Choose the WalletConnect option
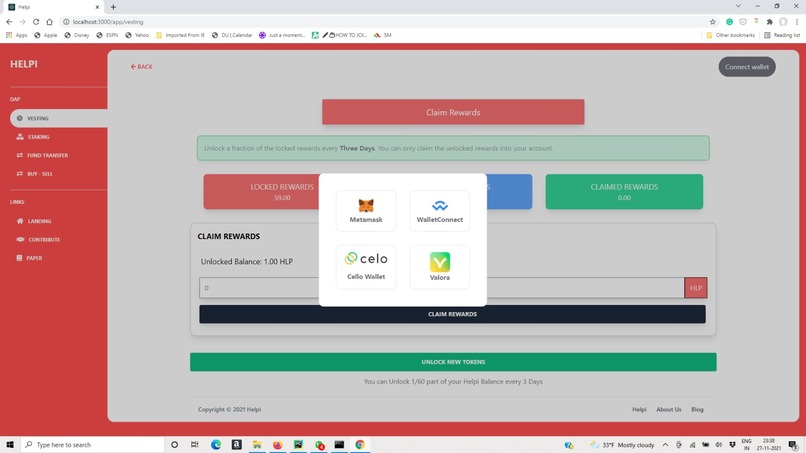806x453 pixels. 439,211
